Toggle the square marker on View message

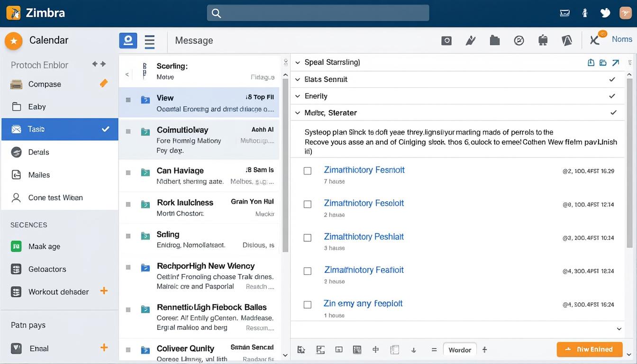(128, 100)
